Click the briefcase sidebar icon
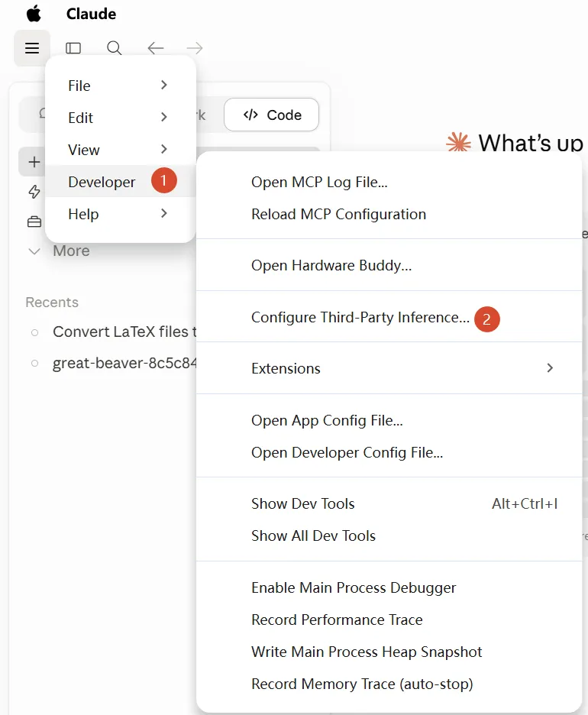This screenshot has height=715, width=588. 34,222
